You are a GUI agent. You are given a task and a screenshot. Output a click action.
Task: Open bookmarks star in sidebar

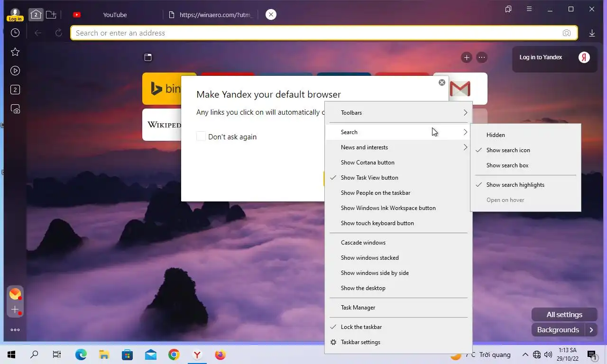click(x=15, y=52)
